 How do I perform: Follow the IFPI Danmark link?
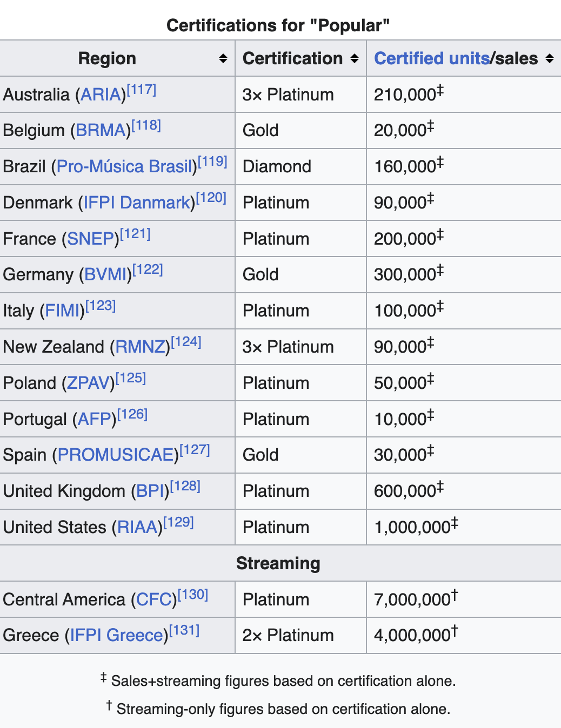coord(137,203)
